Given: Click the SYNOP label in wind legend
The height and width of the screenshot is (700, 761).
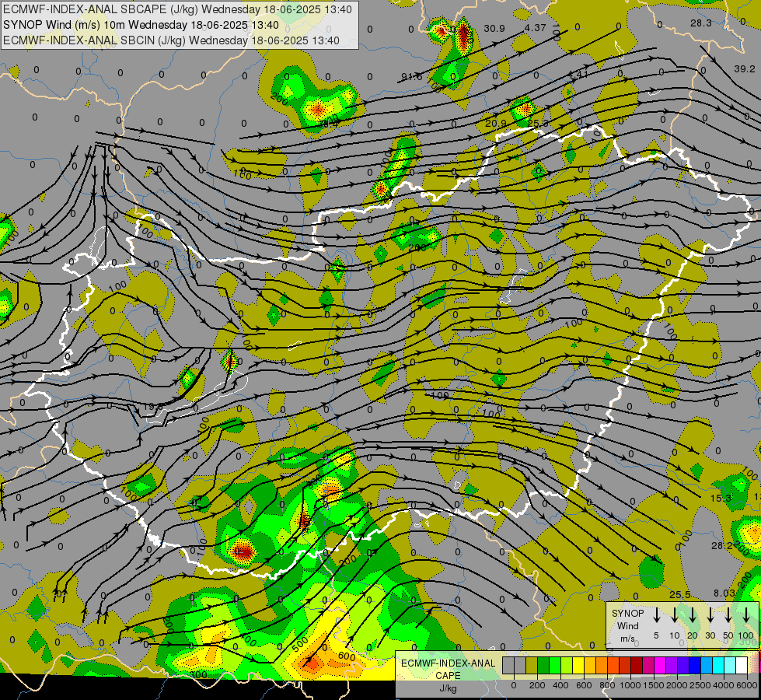Looking at the screenshot, I should [627, 614].
